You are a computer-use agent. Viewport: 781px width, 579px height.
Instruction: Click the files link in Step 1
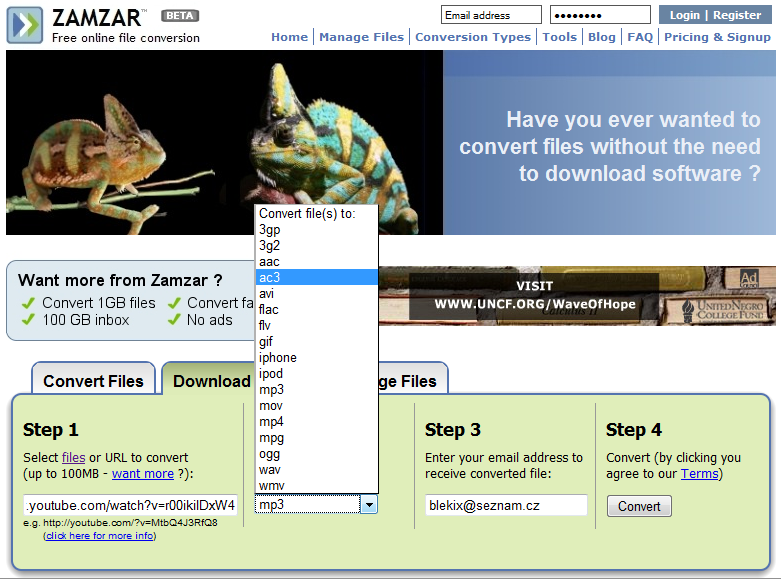tap(74, 457)
